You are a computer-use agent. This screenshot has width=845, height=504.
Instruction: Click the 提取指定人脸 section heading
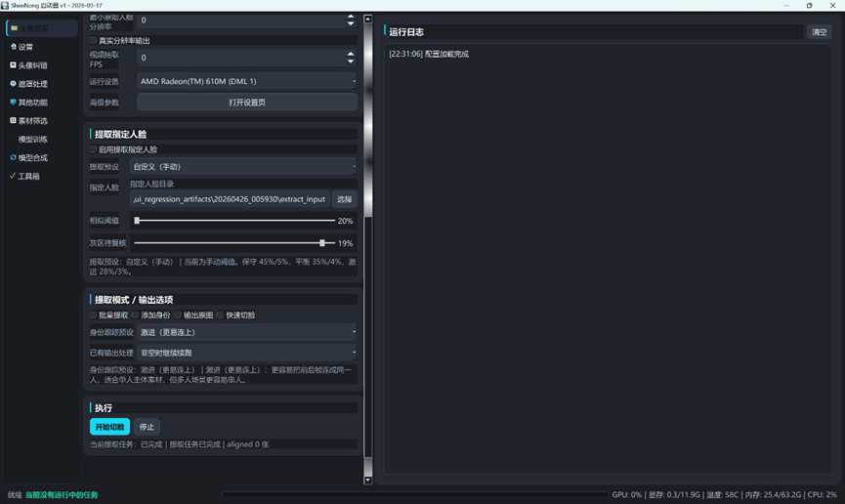(x=121, y=134)
